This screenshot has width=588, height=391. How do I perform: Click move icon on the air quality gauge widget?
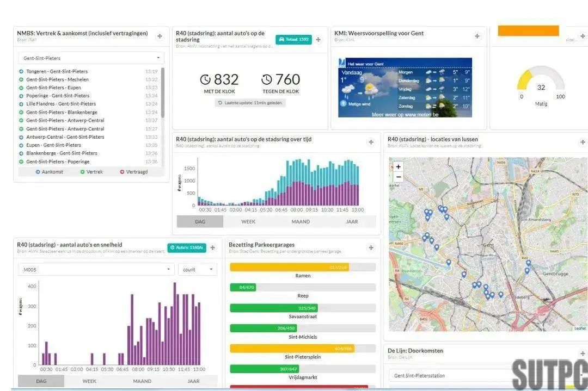click(583, 36)
